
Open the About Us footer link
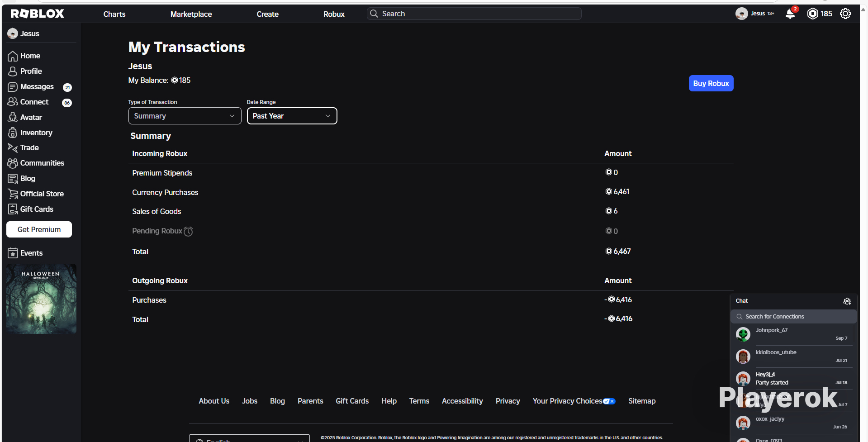point(214,401)
